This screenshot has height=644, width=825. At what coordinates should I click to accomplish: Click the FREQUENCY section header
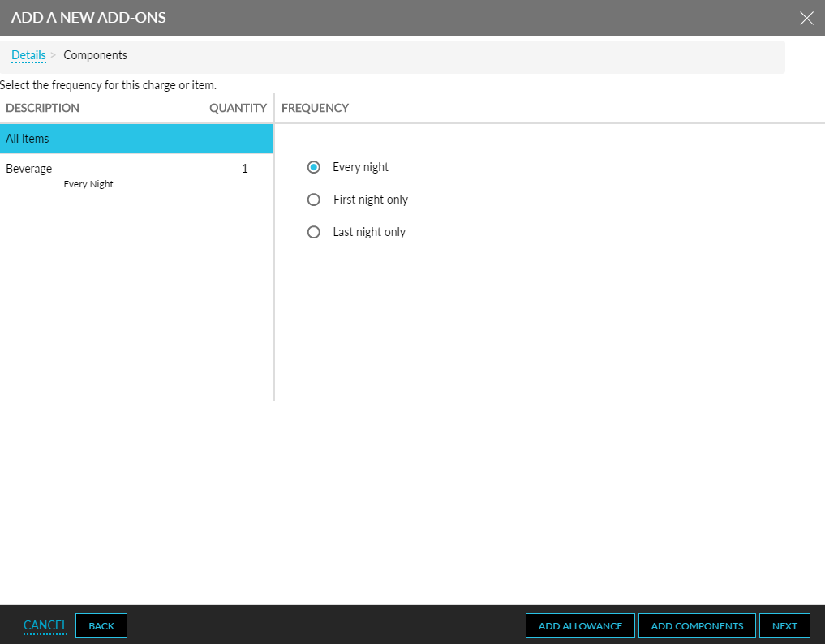[315, 108]
